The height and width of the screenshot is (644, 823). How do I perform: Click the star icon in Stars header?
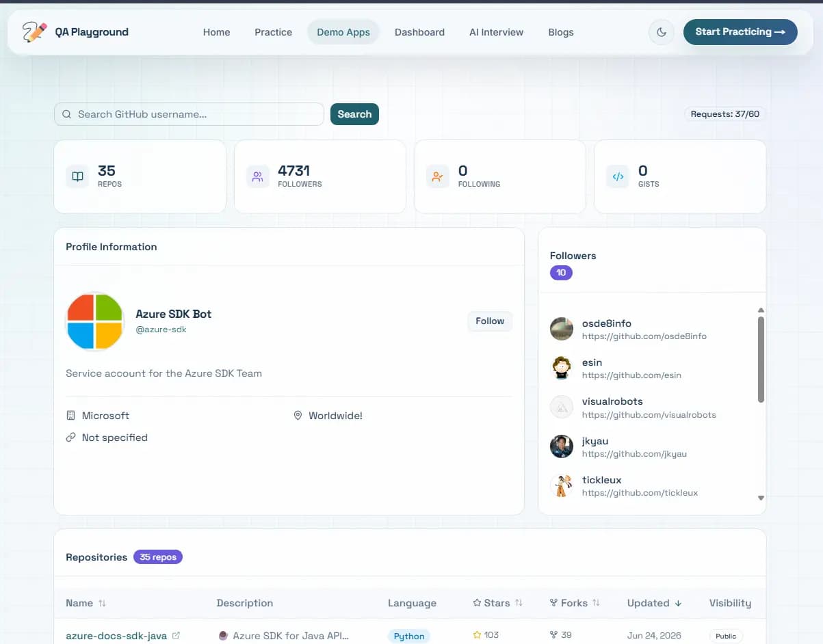477,603
